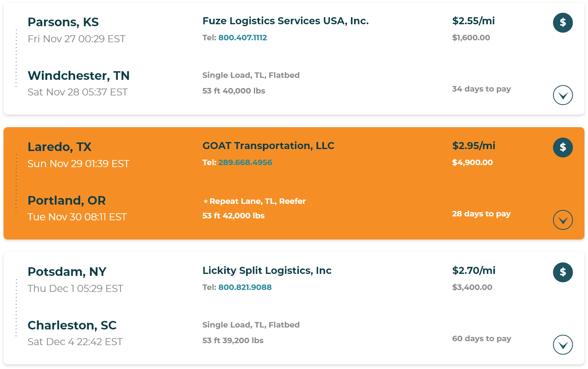
Task: Call Lickity Split at 800.821.9088
Action: tap(245, 287)
